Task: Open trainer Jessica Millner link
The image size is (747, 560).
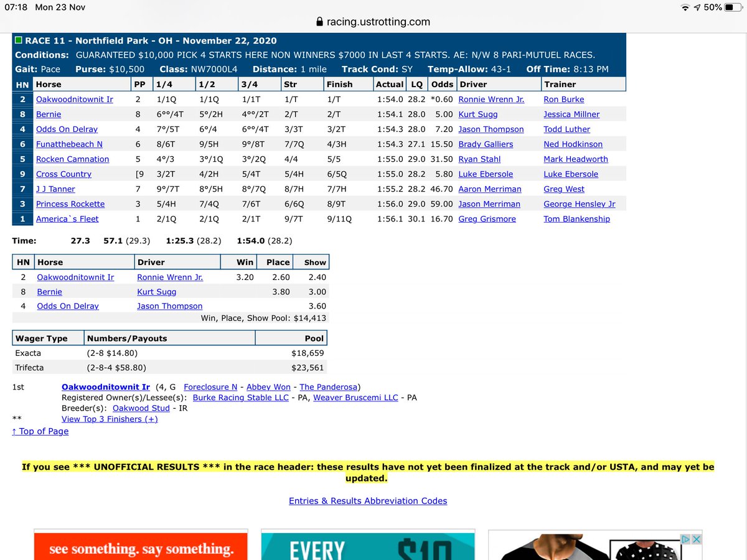Action: (572, 114)
